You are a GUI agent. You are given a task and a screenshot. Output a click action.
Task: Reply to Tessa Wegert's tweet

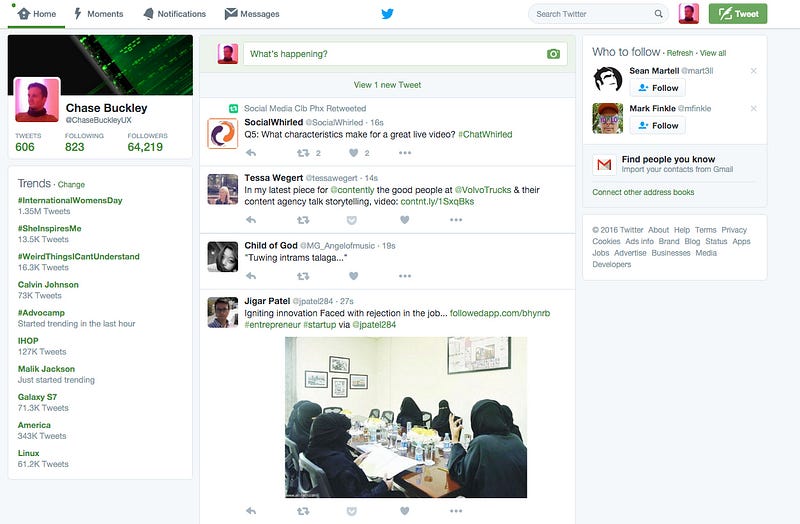[251, 220]
